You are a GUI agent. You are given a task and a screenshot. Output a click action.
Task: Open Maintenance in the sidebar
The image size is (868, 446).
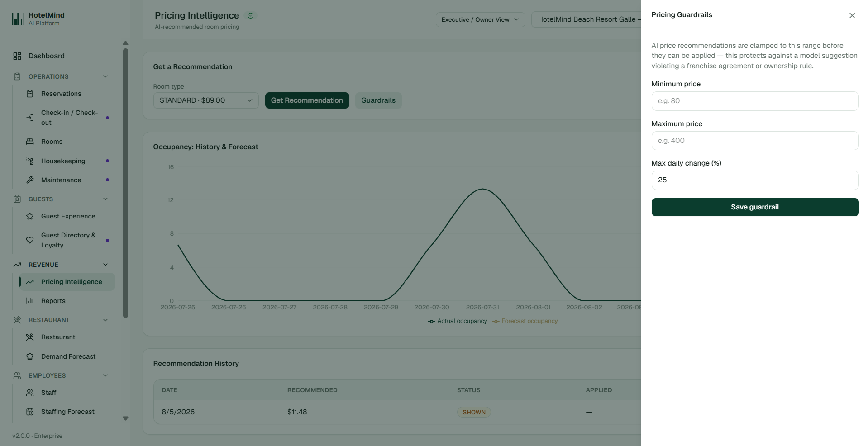tap(68, 180)
